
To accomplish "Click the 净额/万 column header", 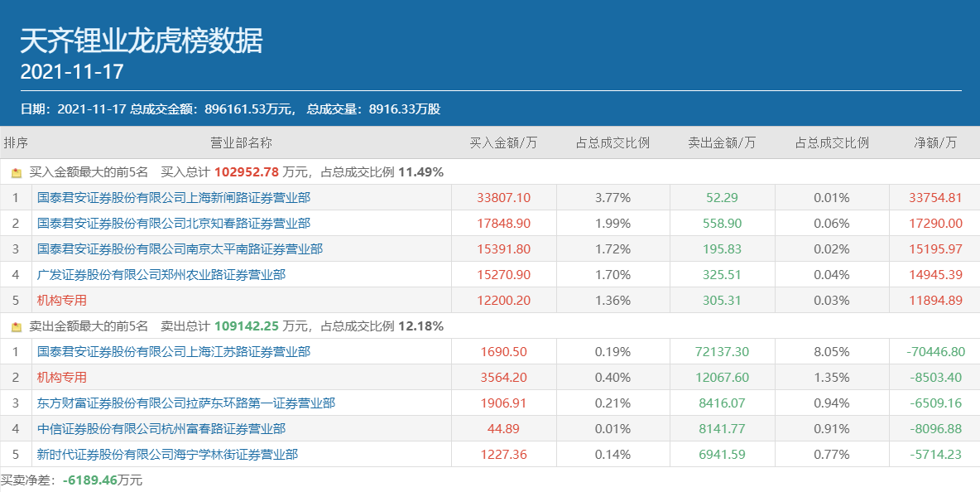I will coord(935,142).
